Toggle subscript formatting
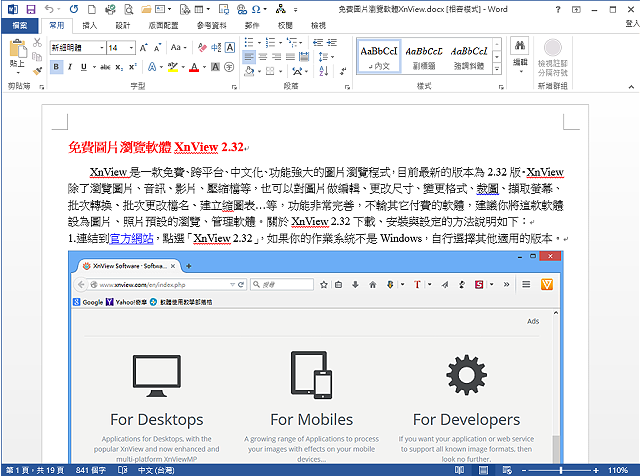This screenshot has width=640, height=476. [118, 67]
